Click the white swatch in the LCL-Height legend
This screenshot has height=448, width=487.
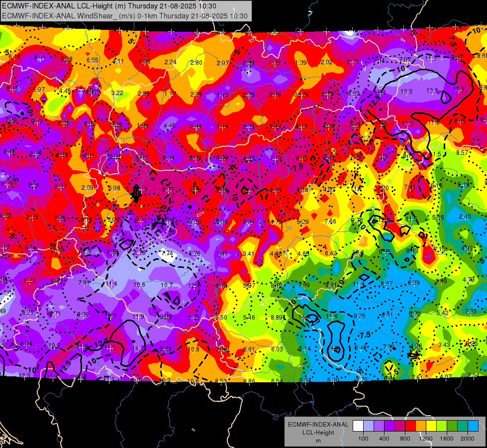[x=358, y=426]
